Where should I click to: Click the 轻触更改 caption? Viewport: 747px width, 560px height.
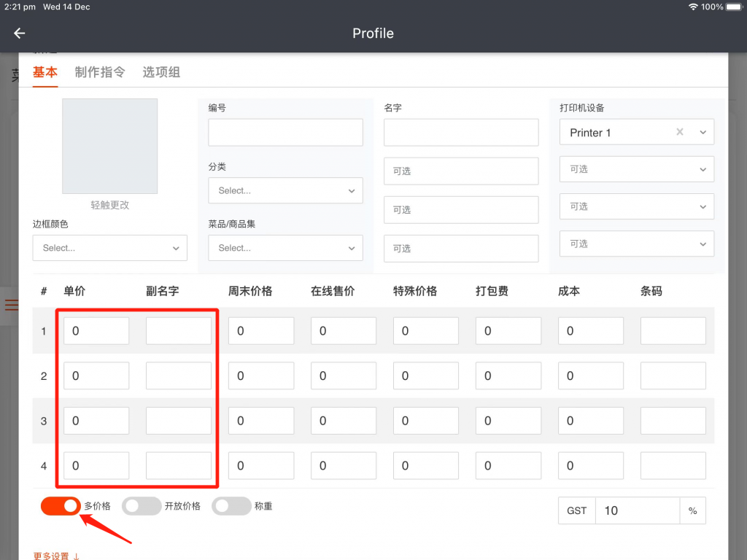click(x=110, y=205)
